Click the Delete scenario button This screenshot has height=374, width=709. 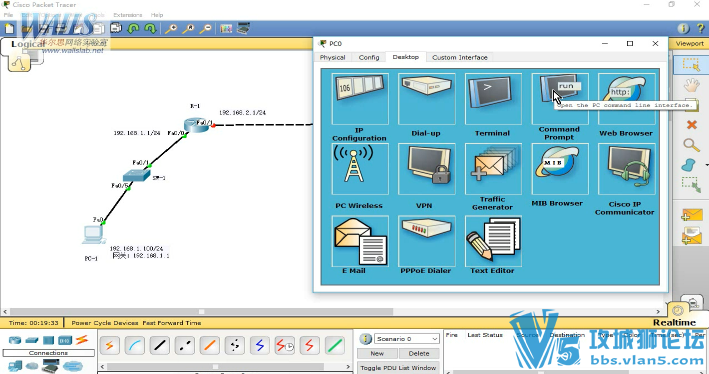419,353
